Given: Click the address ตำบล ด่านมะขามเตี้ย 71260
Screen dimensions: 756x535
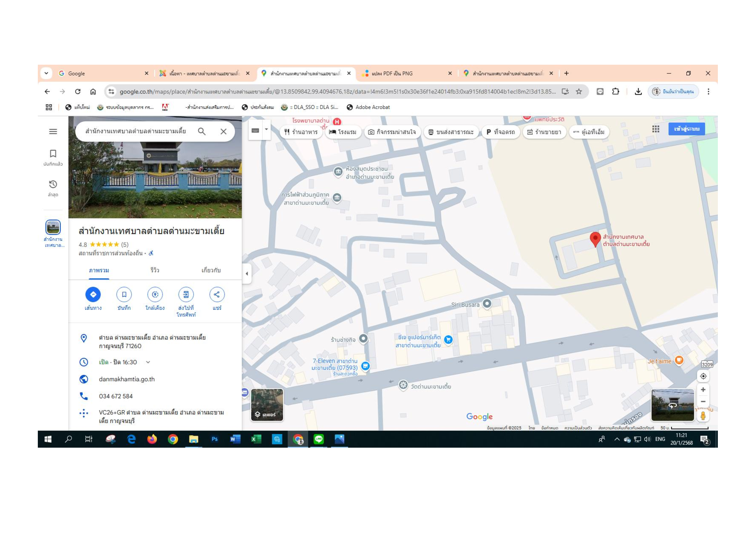Looking at the screenshot, I should pyautogui.click(x=152, y=342).
